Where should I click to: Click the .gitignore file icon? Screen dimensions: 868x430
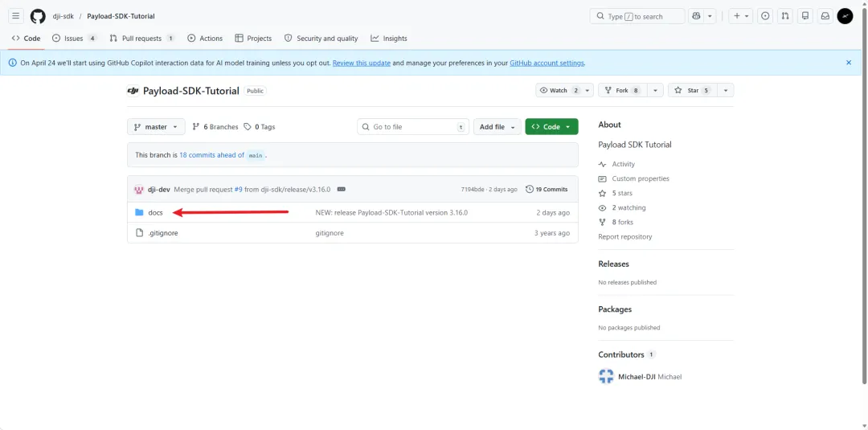pyautogui.click(x=139, y=233)
